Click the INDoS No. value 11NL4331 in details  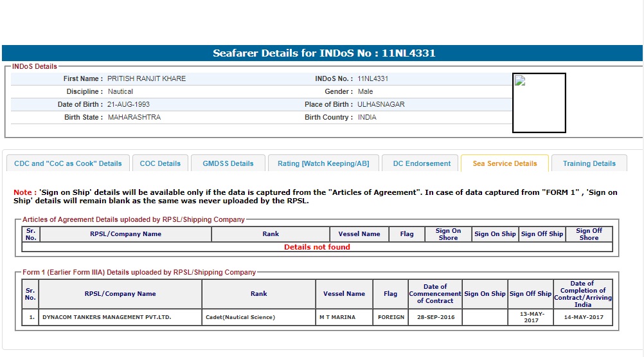click(373, 78)
